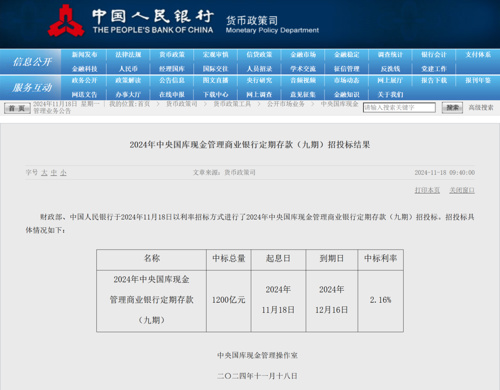The height and width of the screenshot is (390, 500).
Task: Open 关于我们 page
Action: [x=390, y=94]
